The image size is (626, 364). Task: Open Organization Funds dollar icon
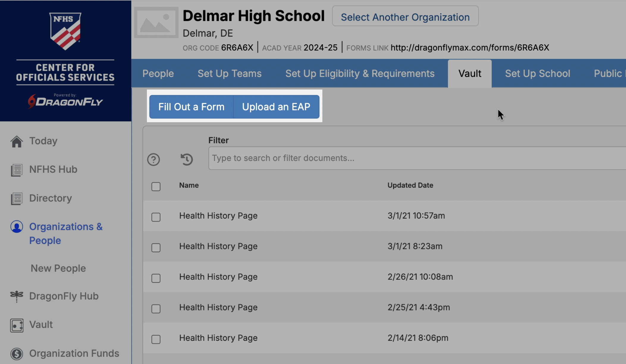click(17, 354)
